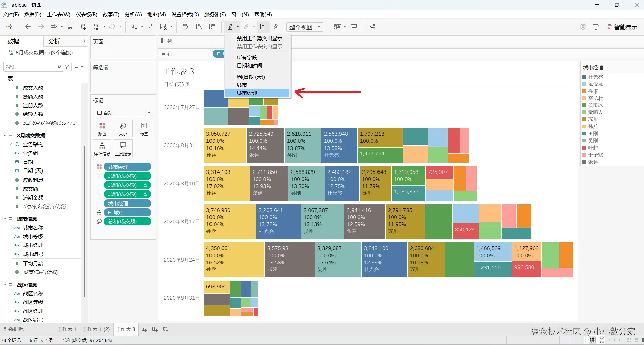Toggle show mark labels toolbar icon
This screenshot has width=644, height=345.
(263, 27)
